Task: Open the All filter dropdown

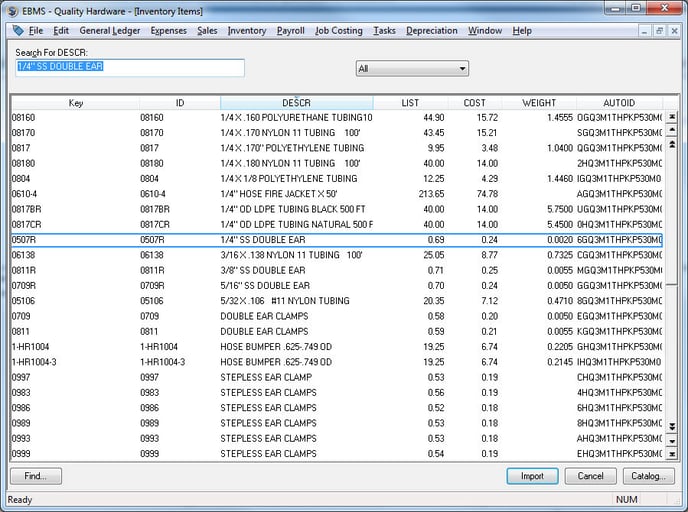Action: click(412, 69)
